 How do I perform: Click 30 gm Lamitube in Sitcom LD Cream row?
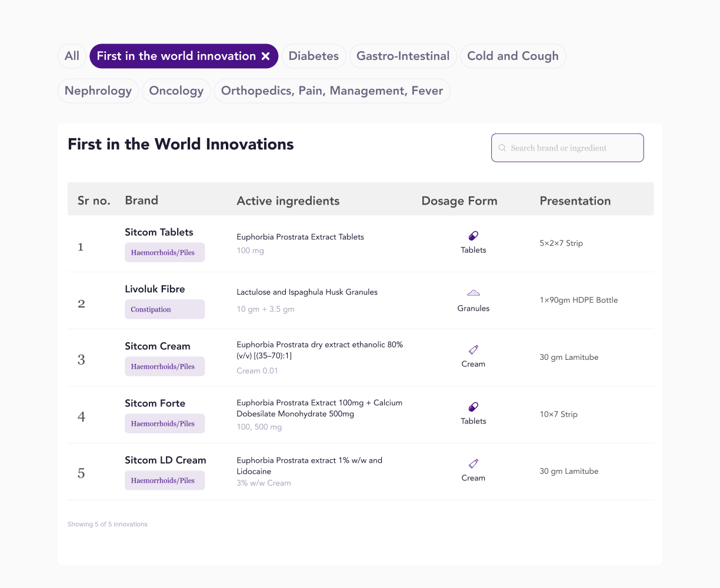569,472
